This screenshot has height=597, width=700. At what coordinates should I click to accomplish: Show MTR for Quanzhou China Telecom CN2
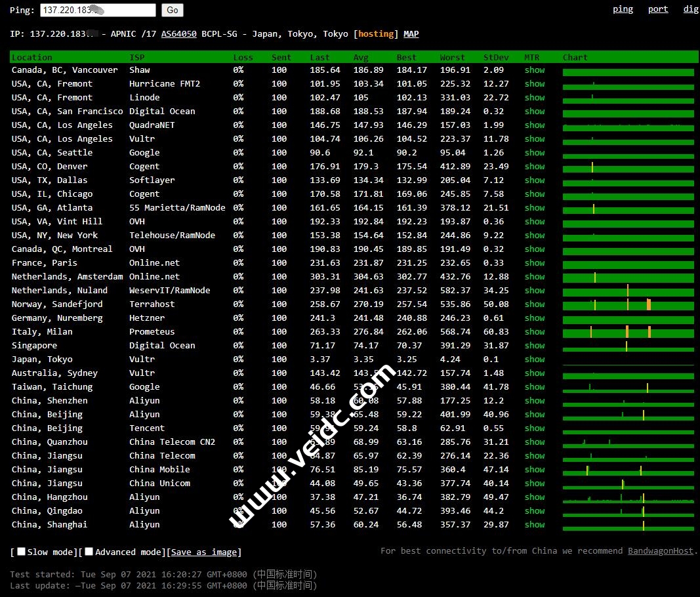tap(535, 442)
